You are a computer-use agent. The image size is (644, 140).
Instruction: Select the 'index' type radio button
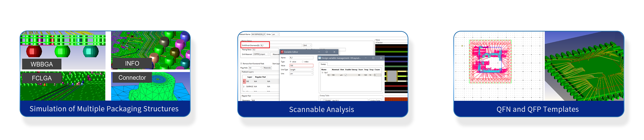(303, 62)
